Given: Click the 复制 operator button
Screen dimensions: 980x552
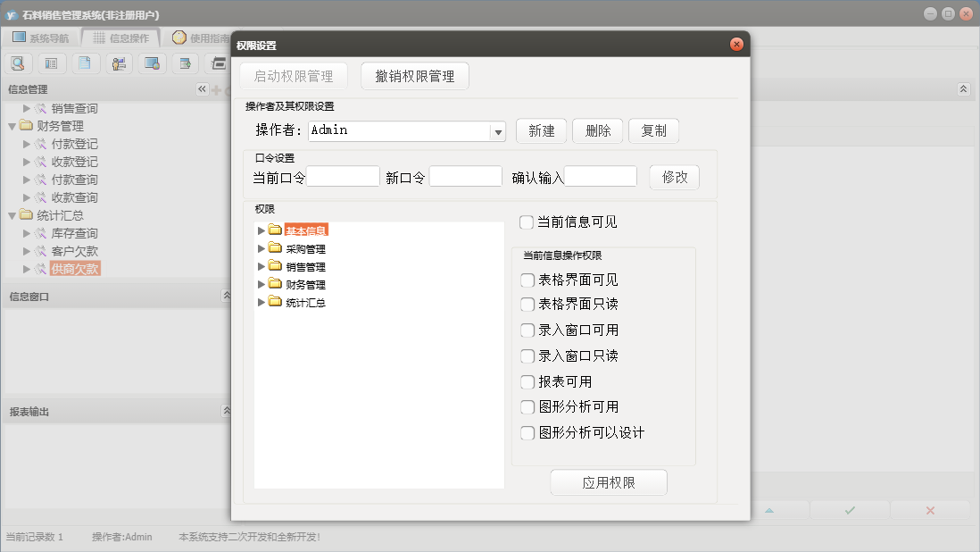Looking at the screenshot, I should (x=653, y=130).
